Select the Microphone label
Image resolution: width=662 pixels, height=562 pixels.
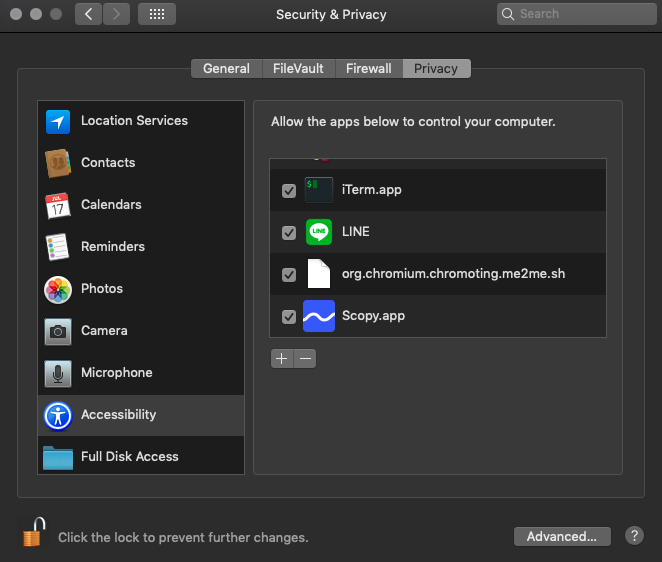[x=117, y=372]
